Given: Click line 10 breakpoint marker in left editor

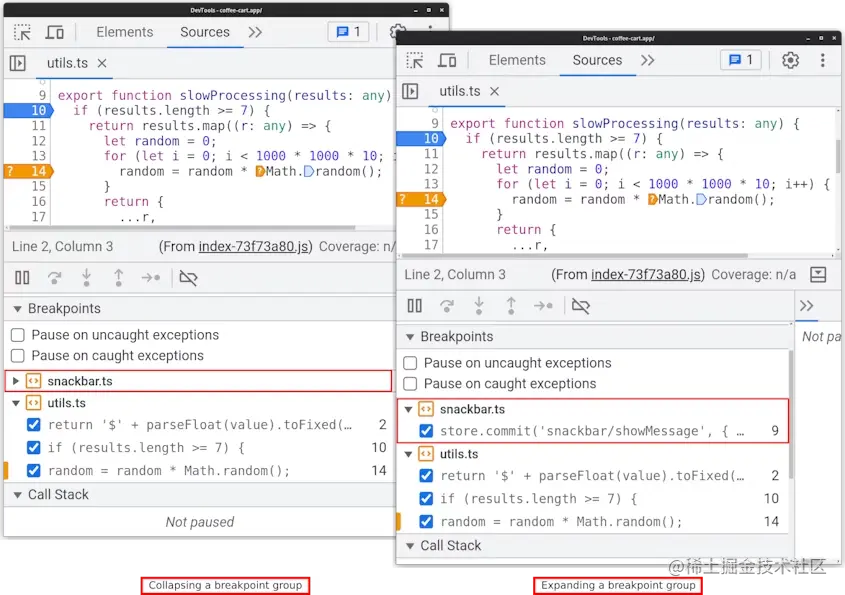Looking at the screenshot, I should [29, 110].
